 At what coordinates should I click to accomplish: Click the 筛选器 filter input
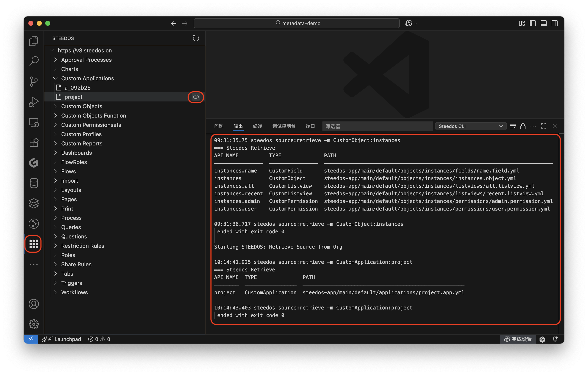[x=377, y=126]
